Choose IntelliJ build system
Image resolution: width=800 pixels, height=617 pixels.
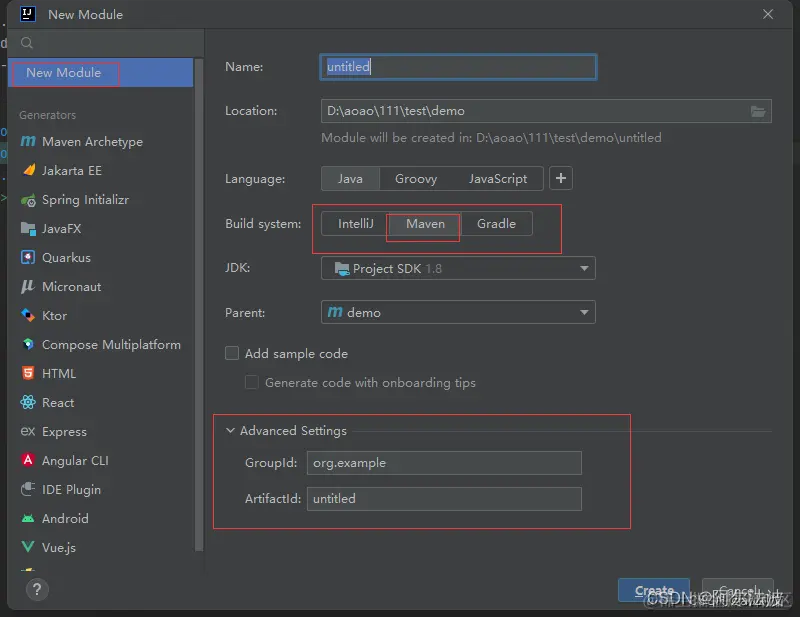356,224
